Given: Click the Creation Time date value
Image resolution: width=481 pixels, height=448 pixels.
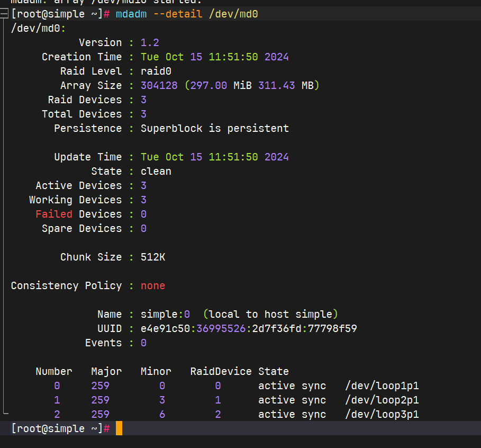Looking at the screenshot, I should click(214, 57).
